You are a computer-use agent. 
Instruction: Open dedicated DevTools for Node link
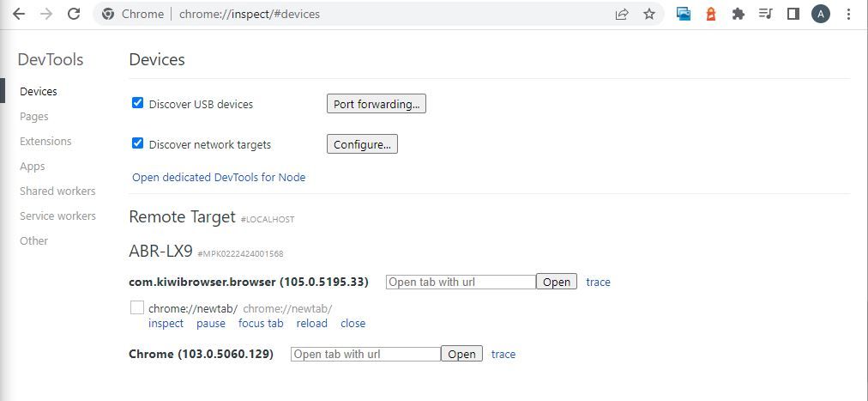[219, 177]
